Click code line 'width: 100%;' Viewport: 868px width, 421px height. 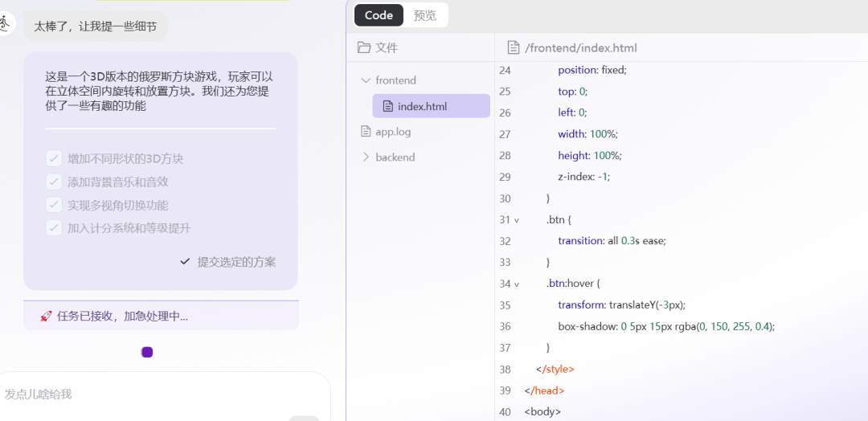(x=588, y=134)
